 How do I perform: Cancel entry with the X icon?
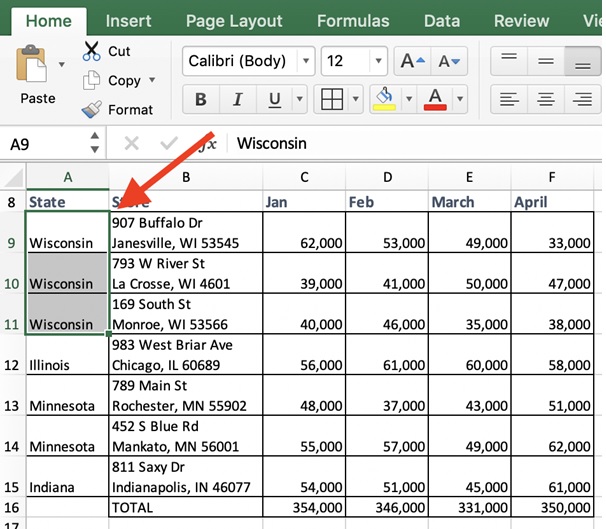point(131,144)
